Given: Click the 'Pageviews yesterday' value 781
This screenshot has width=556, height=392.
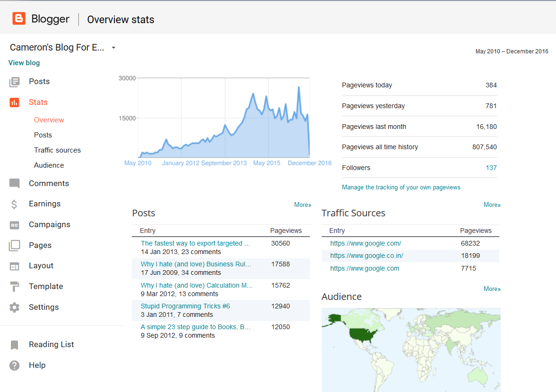Looking at the screenshot, I should point(491,106).
